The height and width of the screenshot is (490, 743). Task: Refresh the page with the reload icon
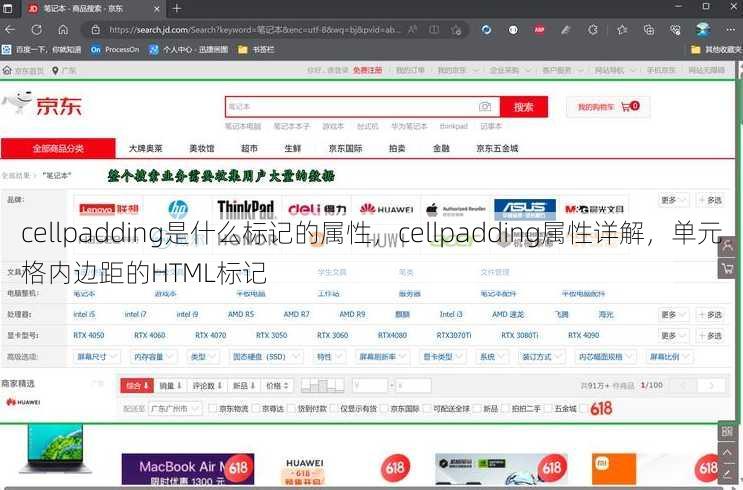[36, 30]
